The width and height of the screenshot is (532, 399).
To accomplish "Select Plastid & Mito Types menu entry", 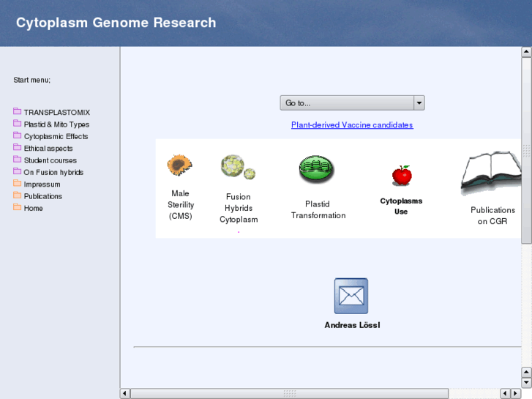I will [x=56, y=124].
